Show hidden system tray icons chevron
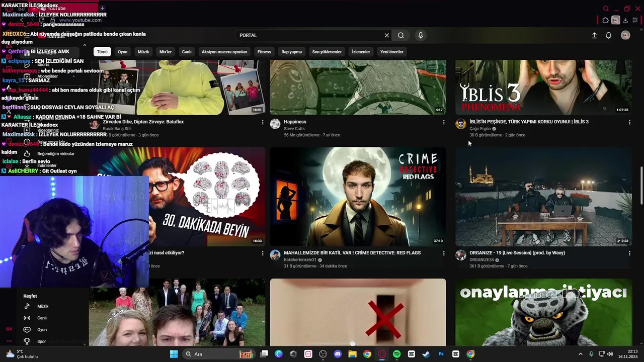This screenshot has width=644, height=362. click(x=580, y=354)
